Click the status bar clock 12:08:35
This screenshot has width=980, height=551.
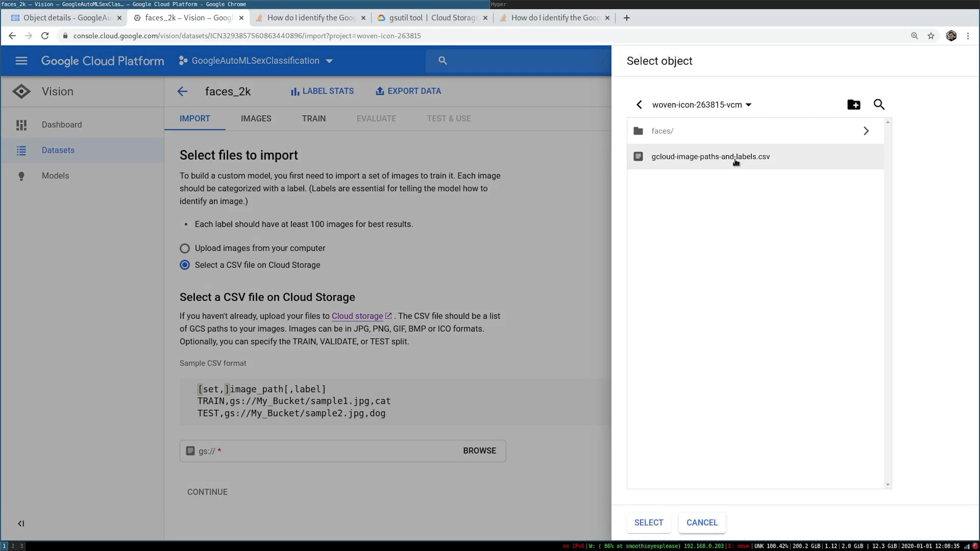click(947, 546)
